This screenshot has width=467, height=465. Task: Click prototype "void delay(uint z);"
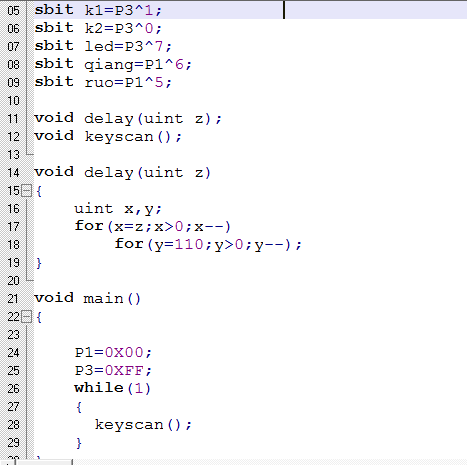click(x=128, y=119)
